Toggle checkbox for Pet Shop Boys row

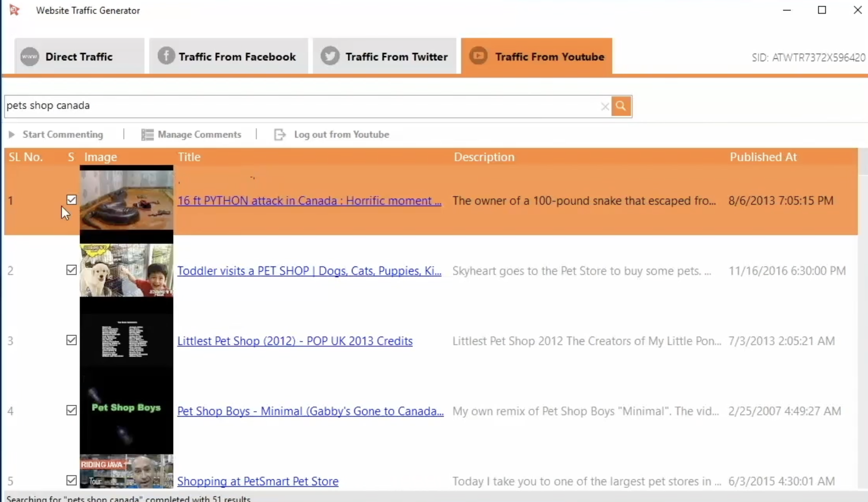point(72,411)
